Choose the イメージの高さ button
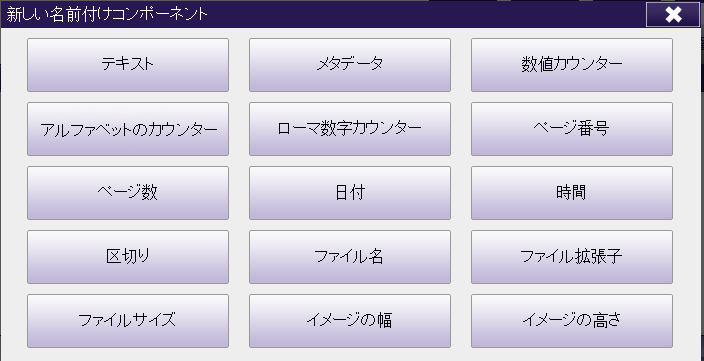Image resolution: width=704 pixels, height=361 pixels. pyautogui.click(x=572, y=321)
